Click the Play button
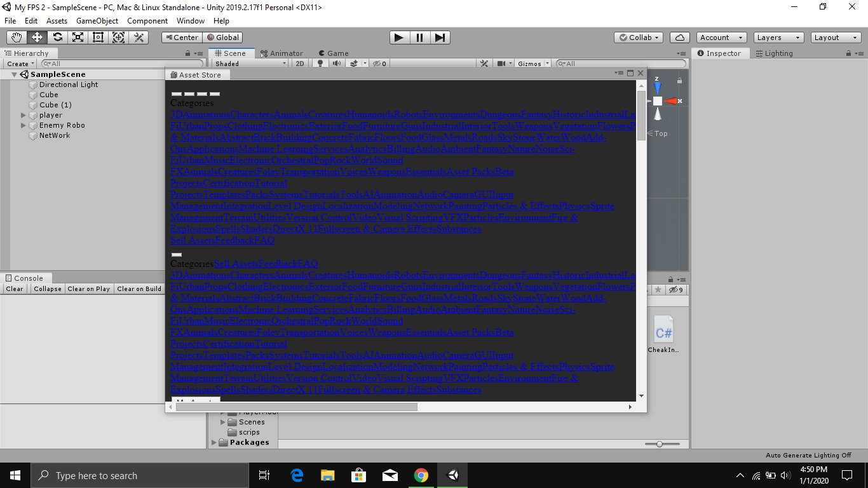 coord(399,37)
